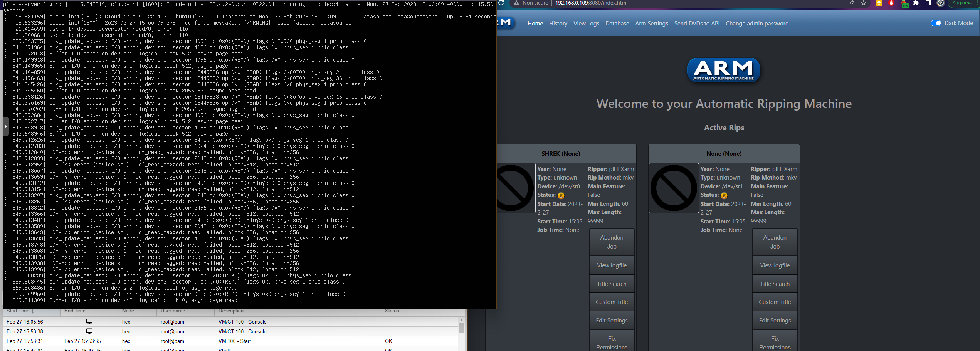Toggle Dark Mode switch

tap(936, 23)
